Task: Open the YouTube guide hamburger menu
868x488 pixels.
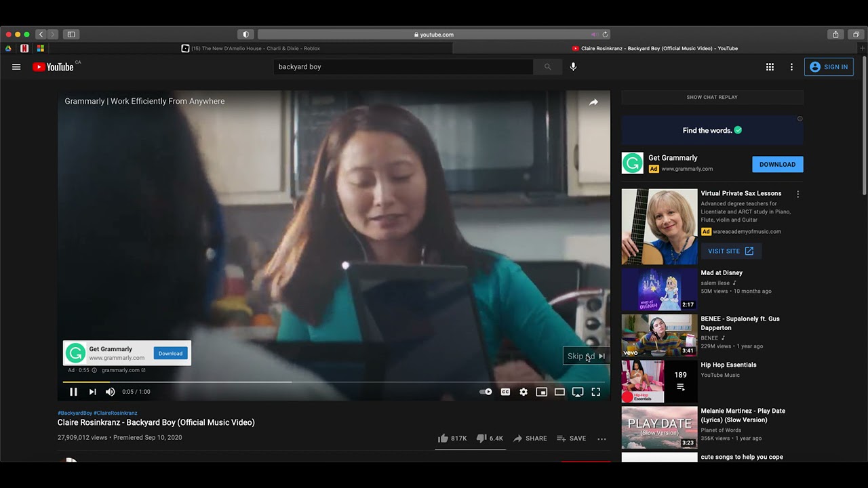Action: pos(16,67)
